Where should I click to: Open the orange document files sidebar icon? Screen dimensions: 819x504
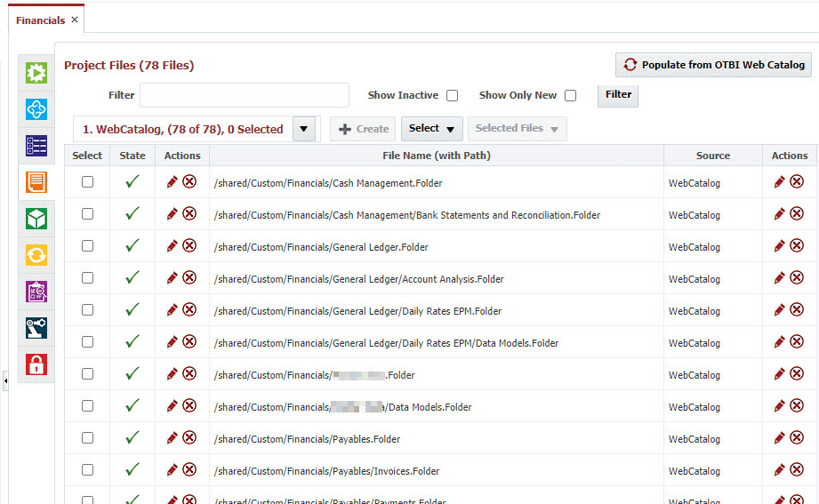(x=36, y=182)
